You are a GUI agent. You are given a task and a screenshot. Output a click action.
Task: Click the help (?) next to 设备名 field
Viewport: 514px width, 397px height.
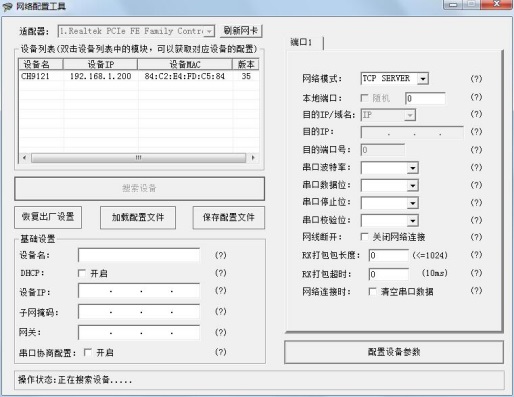pos(220,255)
